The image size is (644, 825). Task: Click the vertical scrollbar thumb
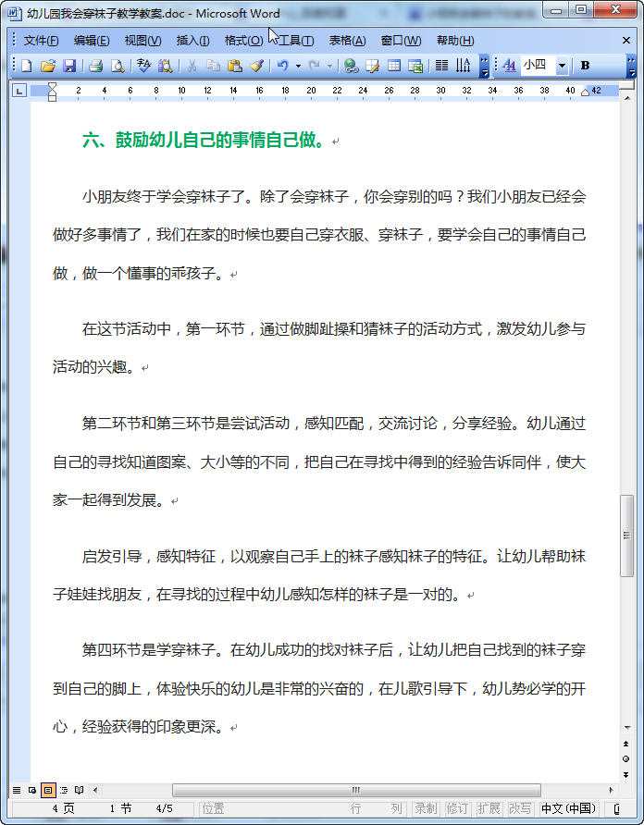[626, 536]
